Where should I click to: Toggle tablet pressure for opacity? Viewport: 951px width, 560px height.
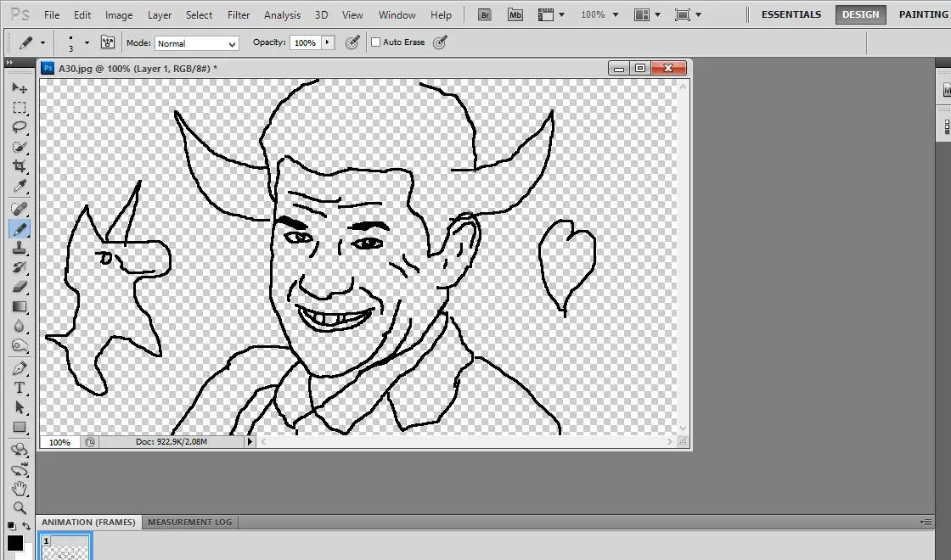353,42
